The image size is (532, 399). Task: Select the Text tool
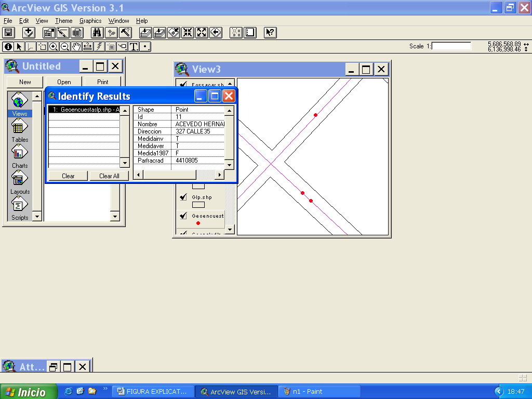point(134,46)
